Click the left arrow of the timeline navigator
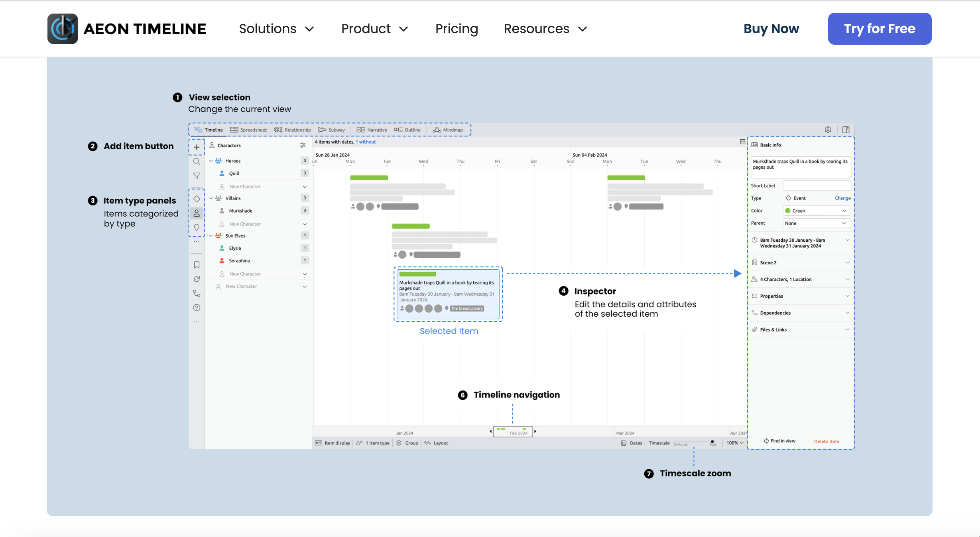The width and height of the screenshot is (980, 537). click(x=490, y=431)
